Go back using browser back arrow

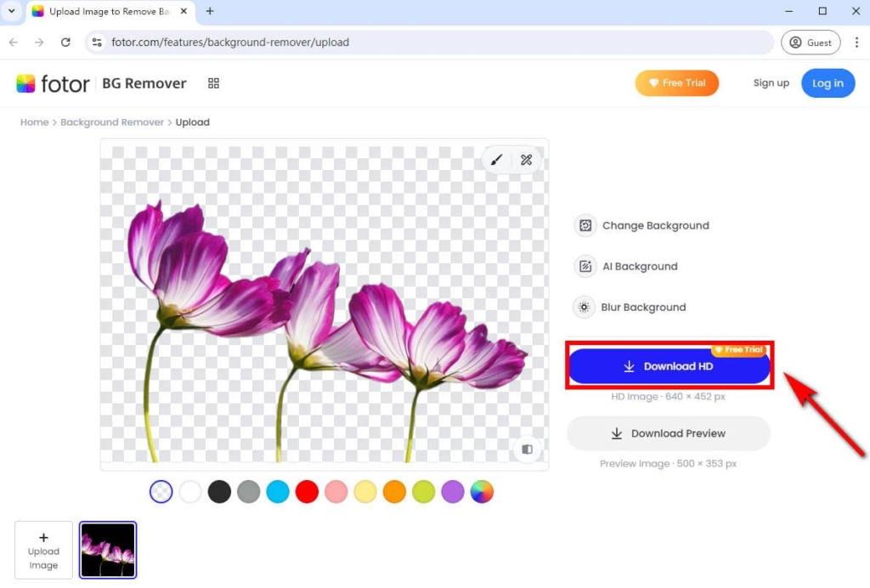pyautogui.click(x=14, y=42)
